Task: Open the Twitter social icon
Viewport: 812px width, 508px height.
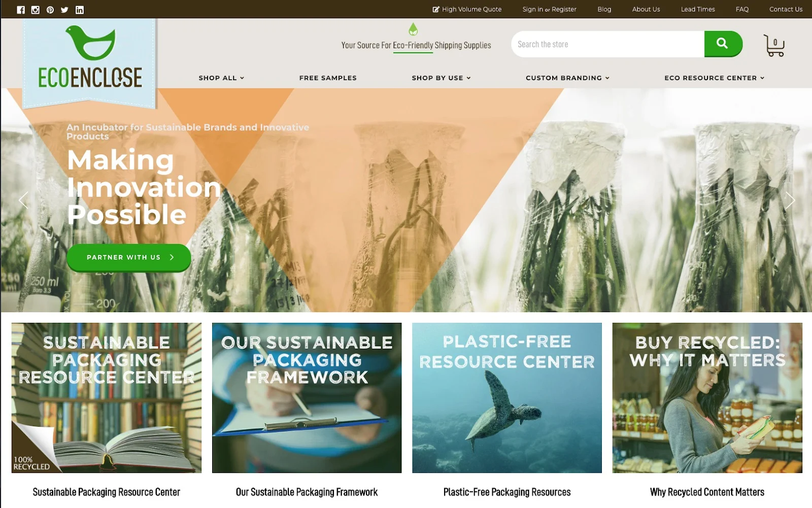Action: (x=64, y=10)
